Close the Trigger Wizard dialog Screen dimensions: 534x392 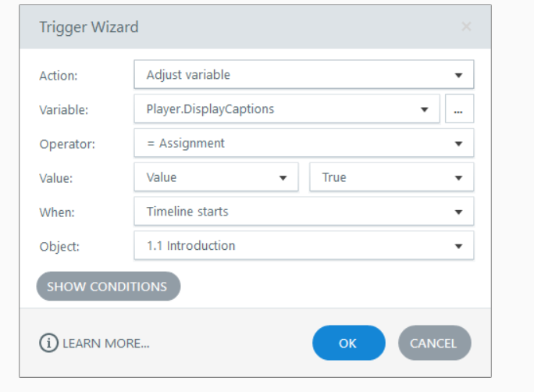(466, 27)
